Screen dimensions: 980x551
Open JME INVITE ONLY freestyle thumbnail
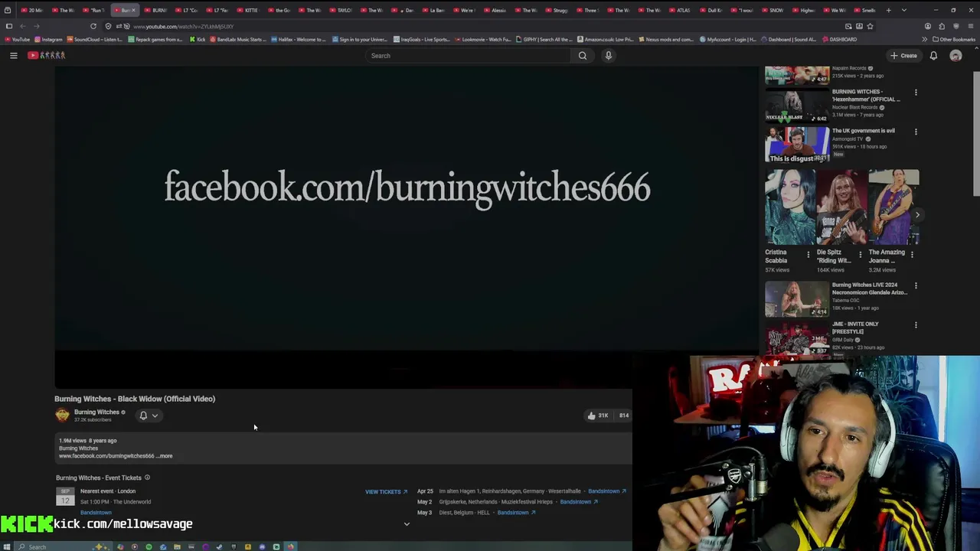[x=797, y=338]
